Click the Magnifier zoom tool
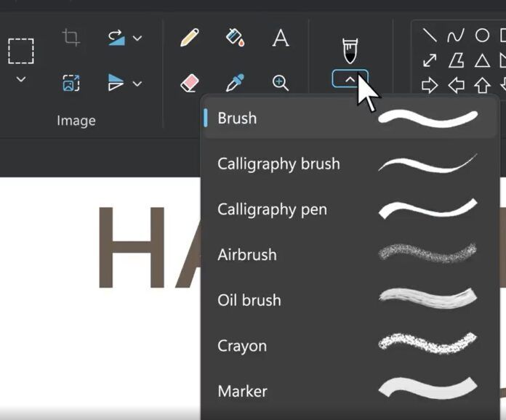Image resolution: width=506 pixels, height=420 pixels. [281, 83]
